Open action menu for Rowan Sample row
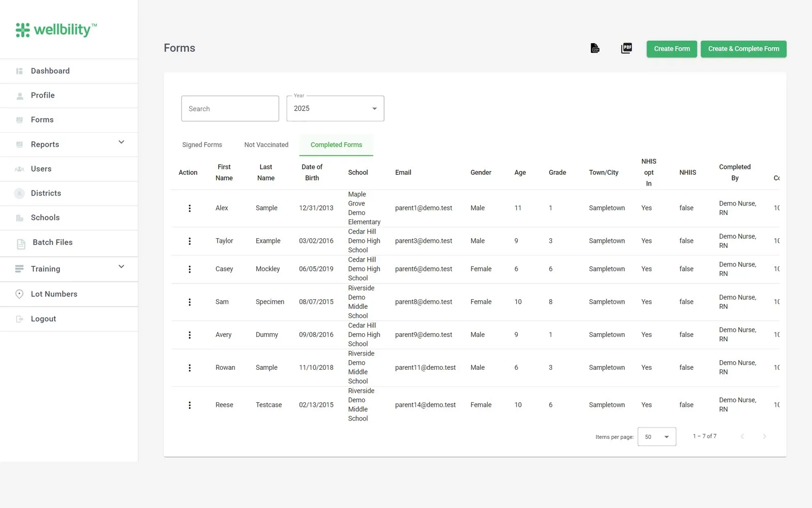 point(190,368)
